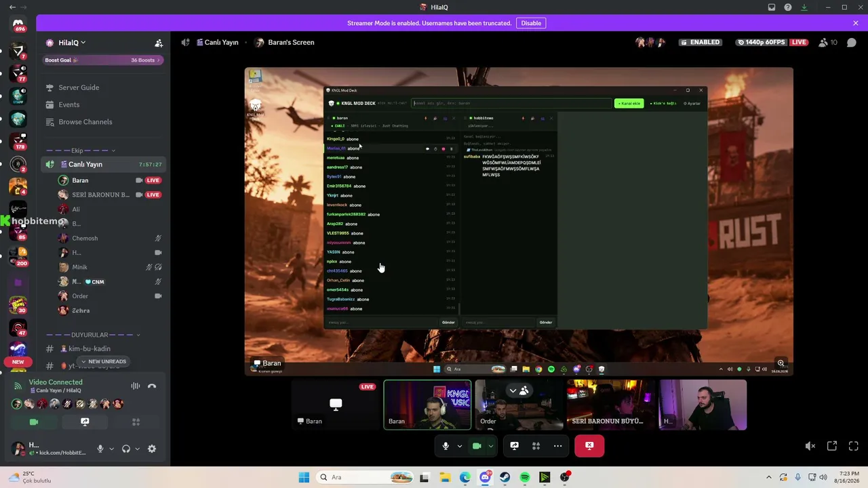Toggle noise suppression waveform icon
868x488 pixels.
pos(136,386)
